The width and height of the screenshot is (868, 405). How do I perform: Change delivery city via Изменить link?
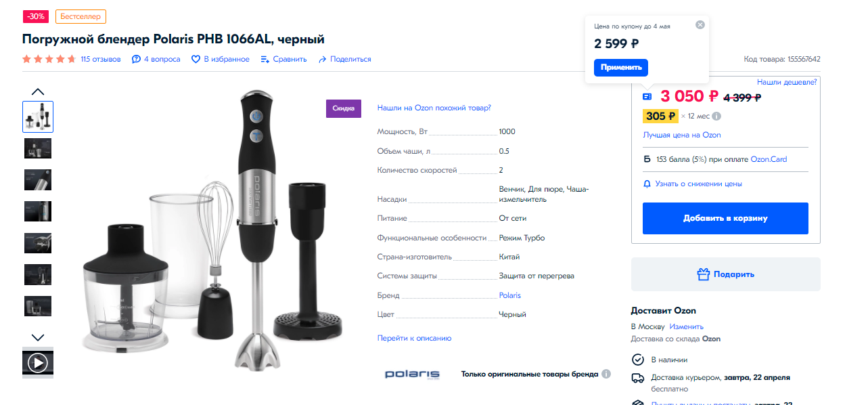tap(687, 326)
